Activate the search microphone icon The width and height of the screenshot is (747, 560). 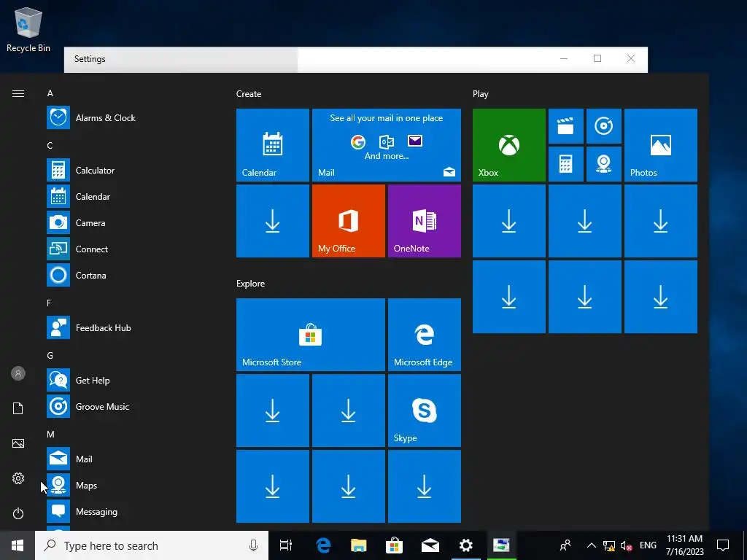pos(253,545)
